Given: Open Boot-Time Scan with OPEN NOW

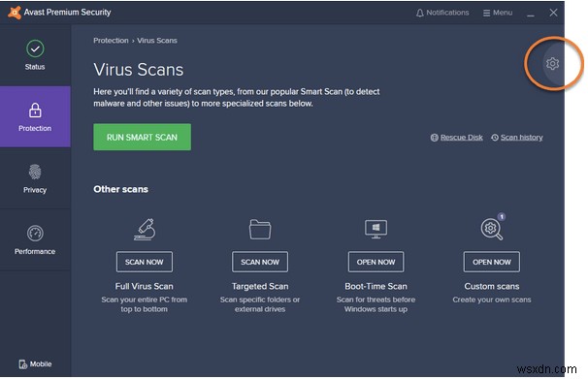Looking at the screenshot, I should (x=376, y=262).
